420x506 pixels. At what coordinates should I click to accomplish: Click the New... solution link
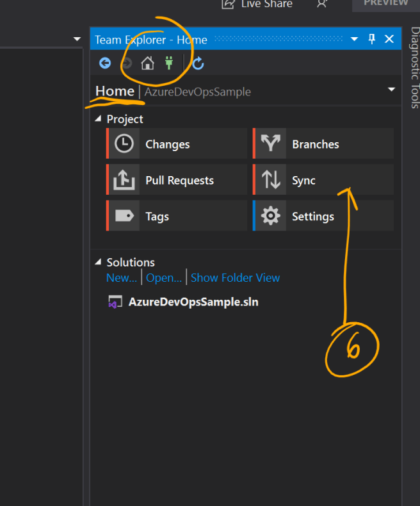[x=121, y=277]
